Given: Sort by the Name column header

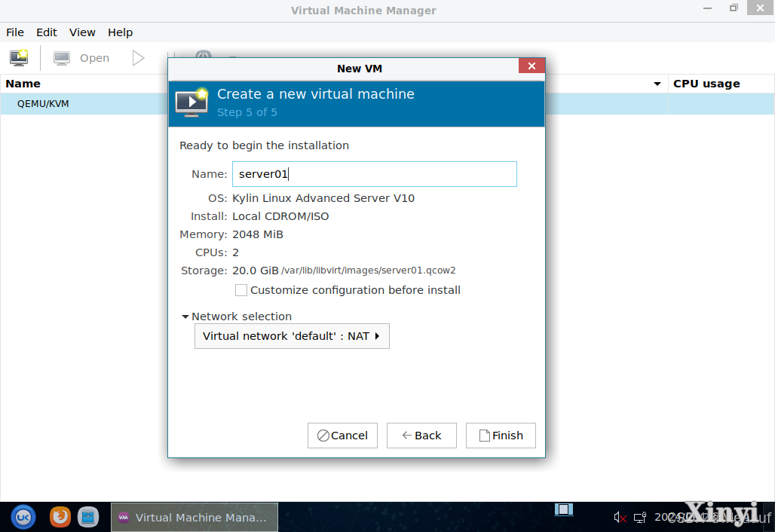Looking at the screenshot, I should point(23,84).
